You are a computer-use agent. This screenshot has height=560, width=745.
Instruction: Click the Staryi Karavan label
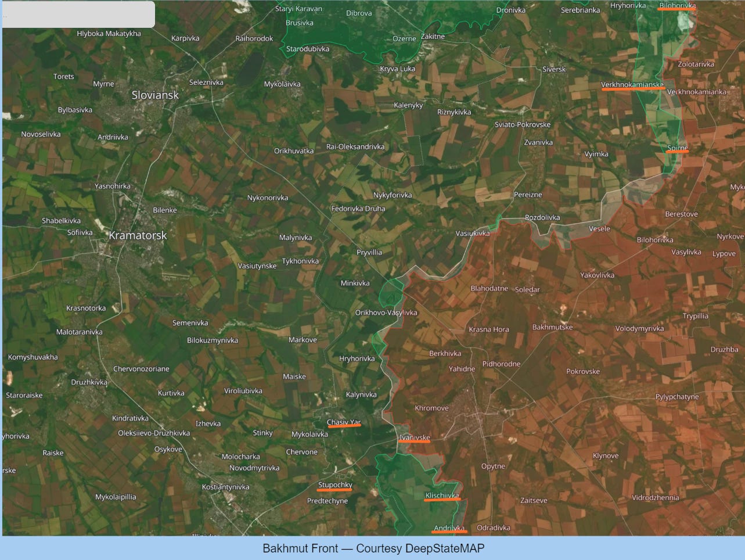click(298, 9)
